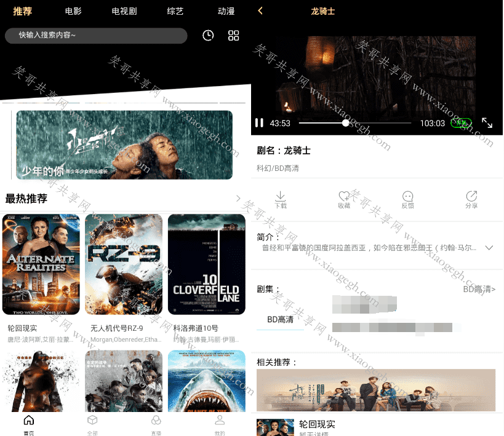Viewport: 504px width, 436px height.
Task: Open the 无人机代号RZ-9 title link
Action: [117, 328]
